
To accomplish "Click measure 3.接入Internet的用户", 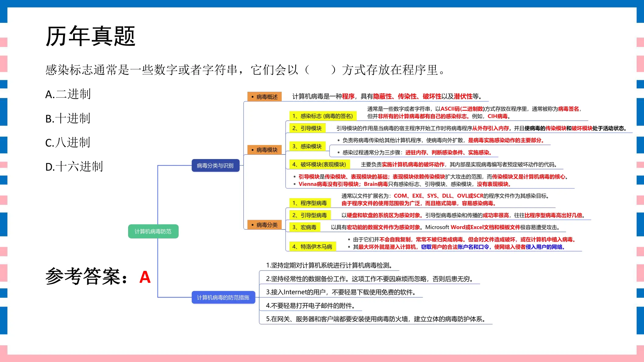I will [x=341, y=292].
